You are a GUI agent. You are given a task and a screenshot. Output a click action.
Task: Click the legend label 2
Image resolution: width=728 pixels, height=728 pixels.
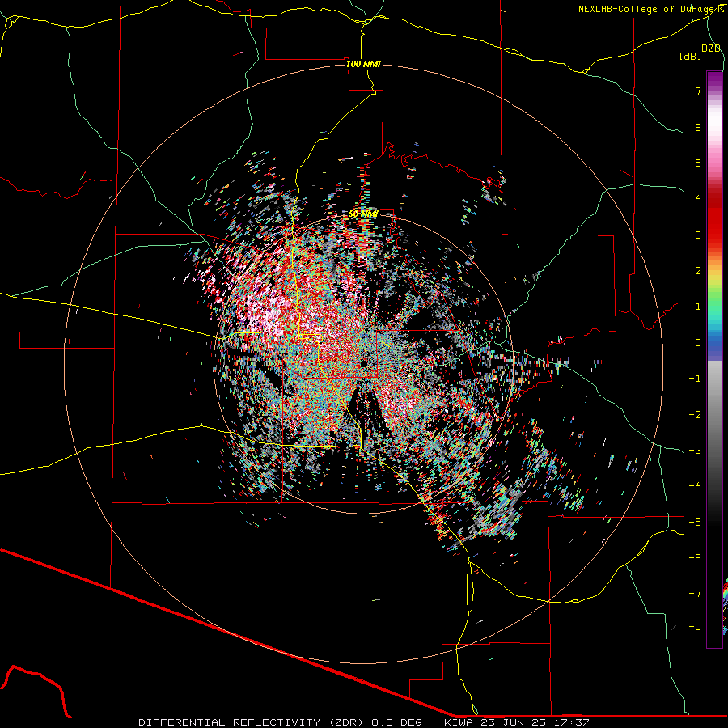point(698,271)
